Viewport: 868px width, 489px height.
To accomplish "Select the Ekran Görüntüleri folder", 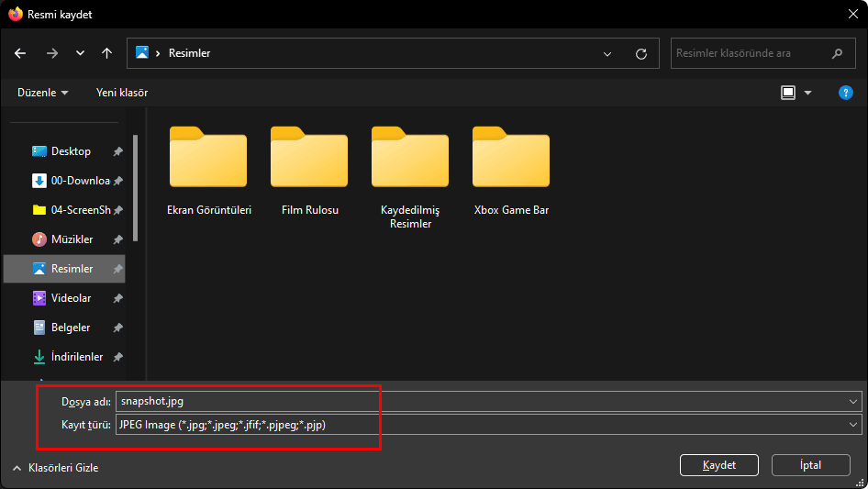I will [208, 171].
